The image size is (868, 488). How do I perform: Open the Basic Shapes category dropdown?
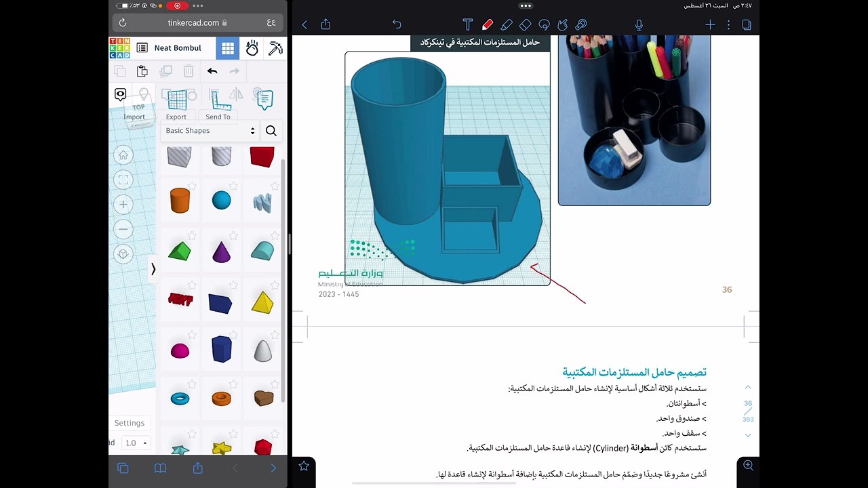210,131
